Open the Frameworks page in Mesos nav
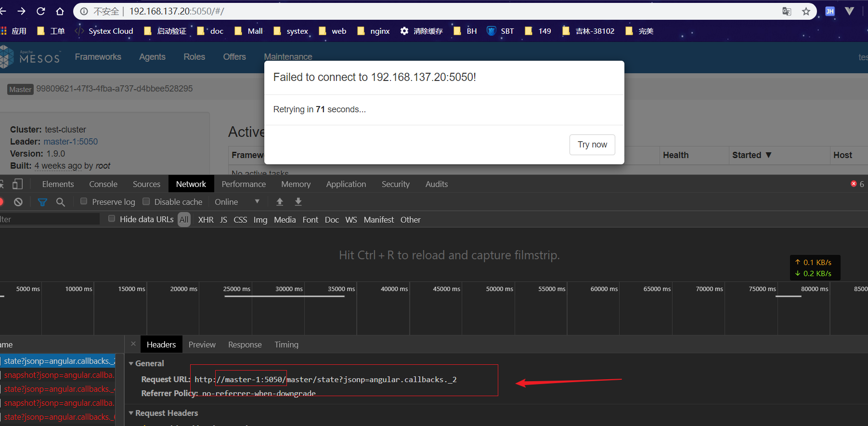This screenshot has width=868, height=426. pos(98,57)
